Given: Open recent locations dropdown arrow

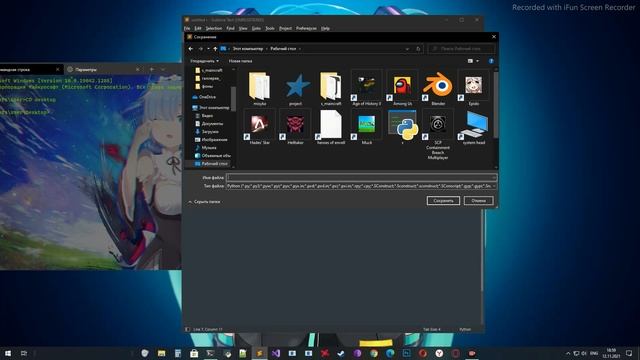Looking at the screenshot, I should 208,49.
